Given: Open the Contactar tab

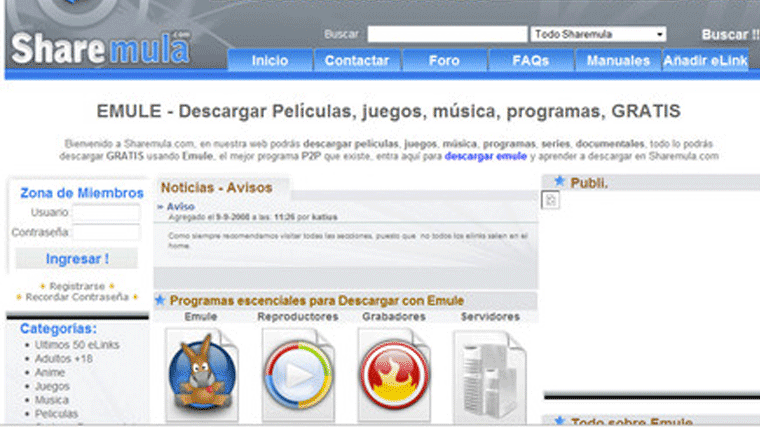Looking at the screenshot, I should (357, 61).
